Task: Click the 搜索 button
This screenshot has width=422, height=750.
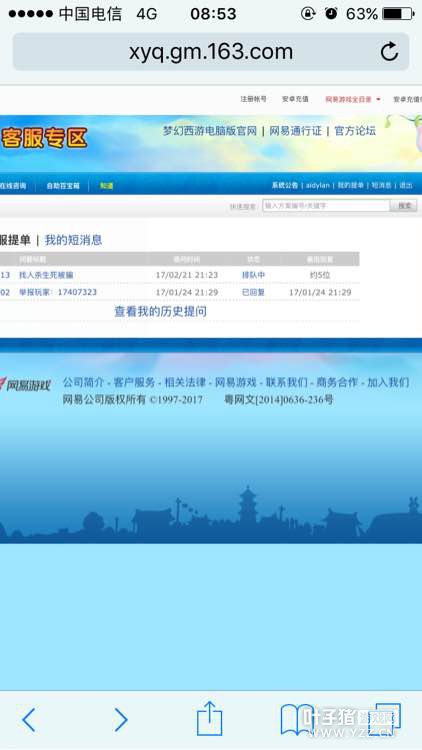Action: point(404,206)
